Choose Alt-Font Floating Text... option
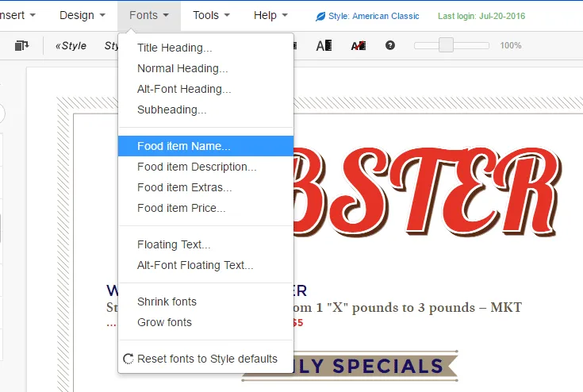Image resolution: width=583 pixels, height=392 pixels. pyautogui.click(x=205, y=265)
